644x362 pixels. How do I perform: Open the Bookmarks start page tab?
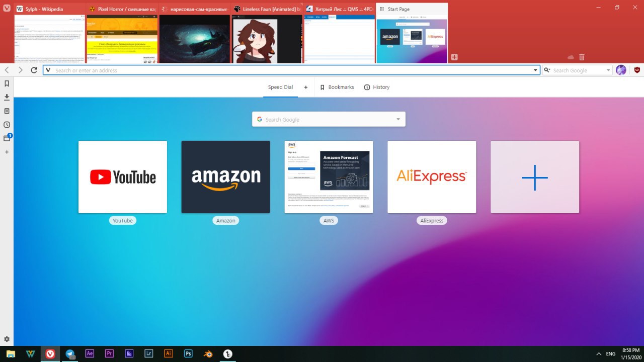point(337,87)
